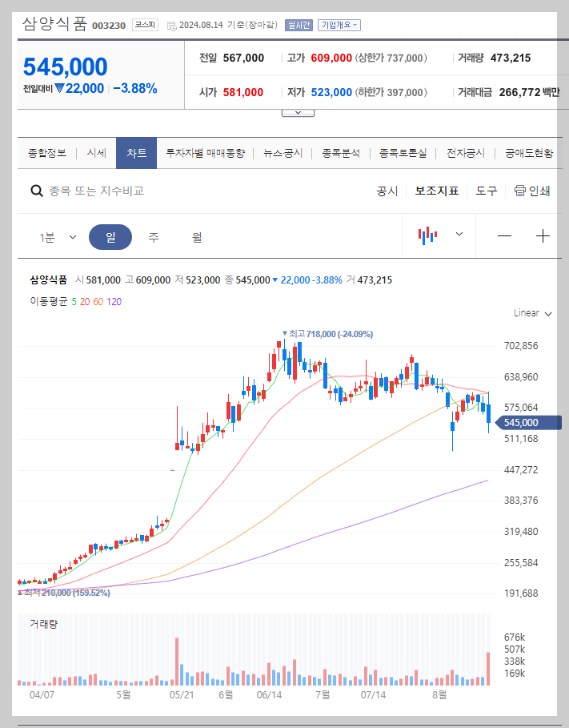Click the clock icon beside the 2024.08.14 date
The width and height of the screenshot is (569, 728).
tap(170, 24)
